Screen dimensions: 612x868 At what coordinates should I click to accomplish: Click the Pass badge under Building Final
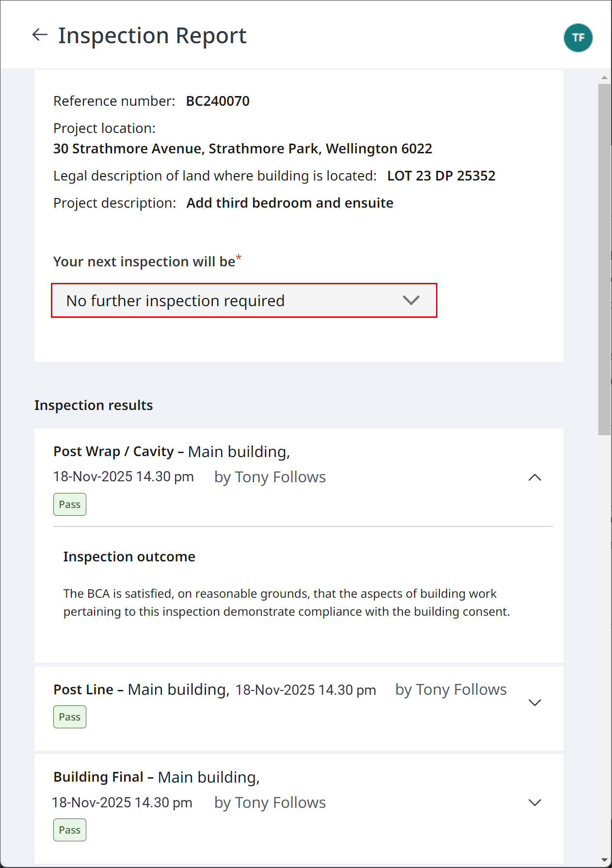70,830
